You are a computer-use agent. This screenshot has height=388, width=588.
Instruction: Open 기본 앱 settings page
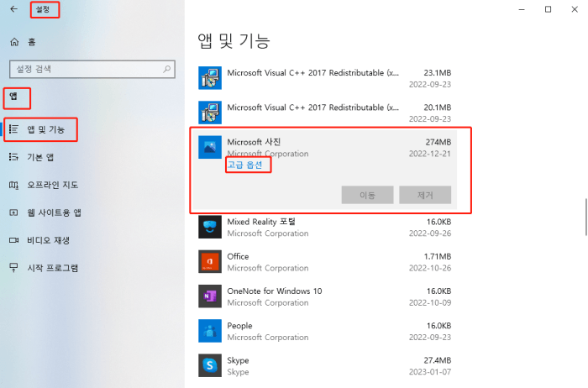click(40, 157)
